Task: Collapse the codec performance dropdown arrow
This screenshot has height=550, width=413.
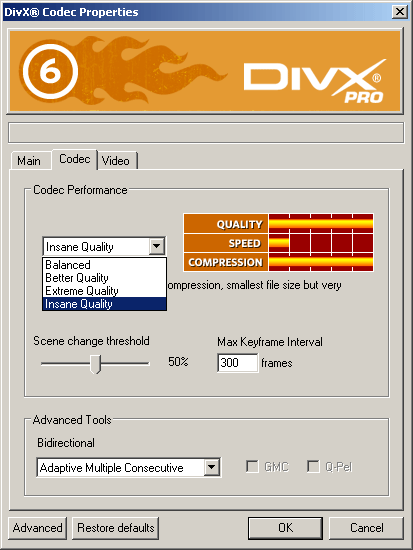Action: click(156, 246)
